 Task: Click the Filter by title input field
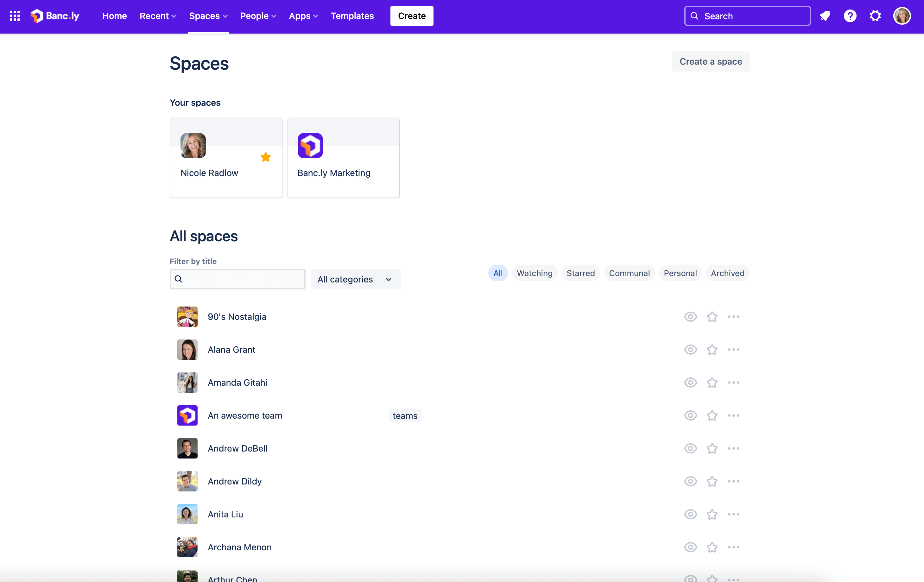tap(237, 279)
